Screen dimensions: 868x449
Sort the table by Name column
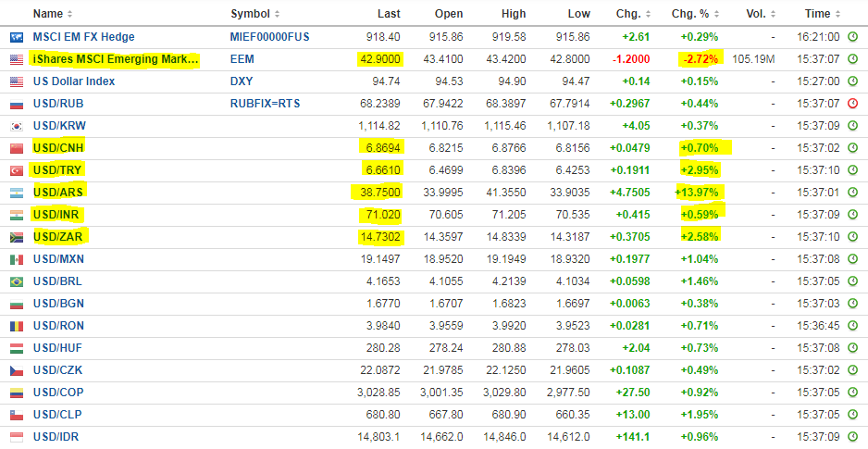click(52, 14)
